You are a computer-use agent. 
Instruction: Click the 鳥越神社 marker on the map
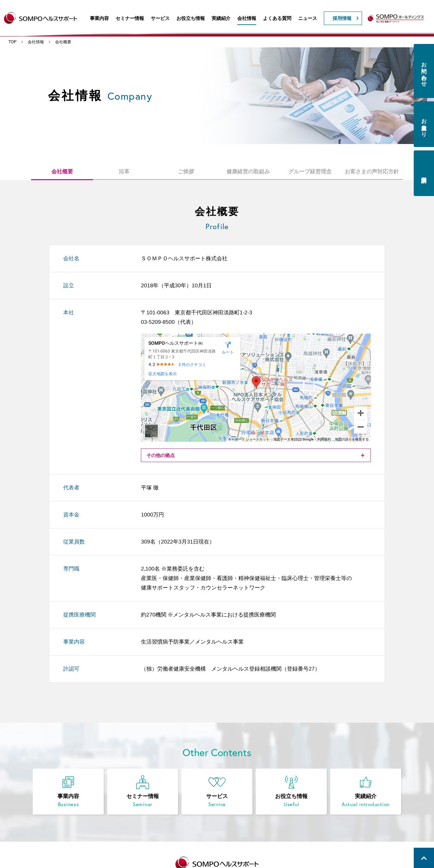click(326, 353)
